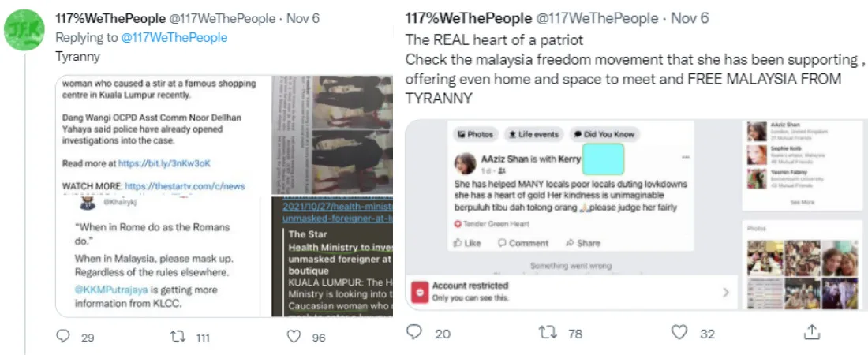This screenshot has height=355, width=868.
Task: Like the right tweet with 32 likes
Action: pyautogui.click(x=679, y=332)
